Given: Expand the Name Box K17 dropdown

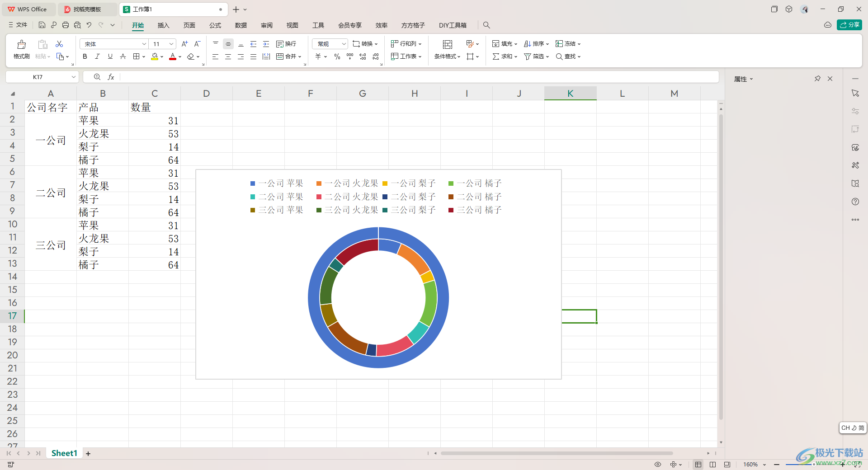Looking at the screenshot, I should tap(74, 77).
